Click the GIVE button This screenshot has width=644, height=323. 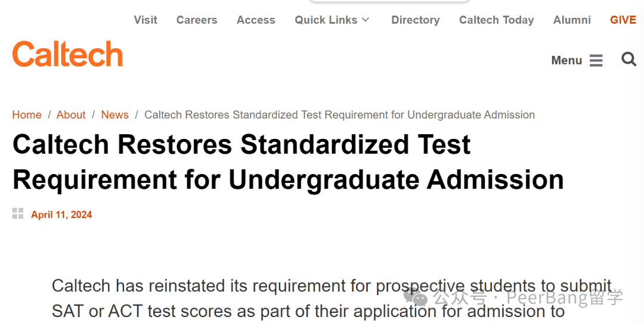[623, 20]
